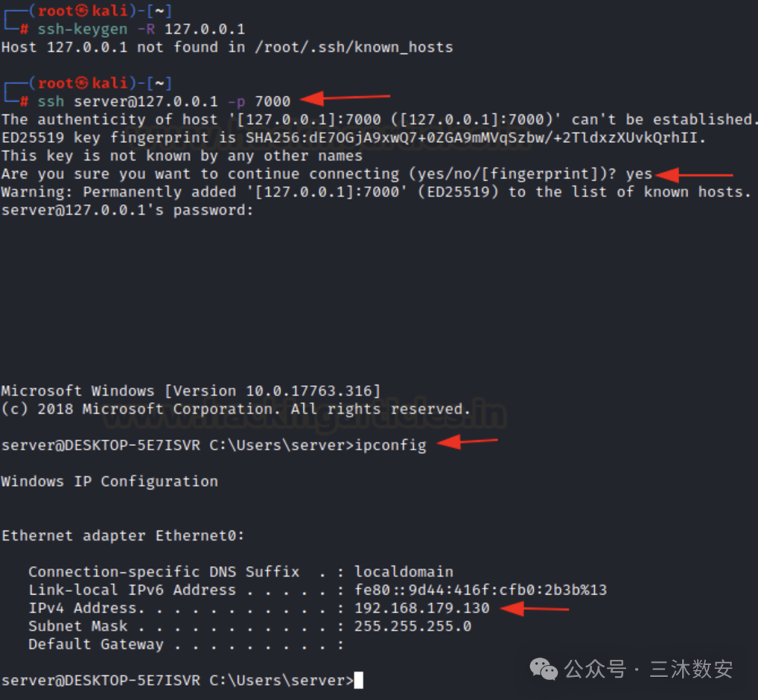Click the WeChat logo icon in watermark
The width and height of the screenshot is (758, 700).
(543, 669)
